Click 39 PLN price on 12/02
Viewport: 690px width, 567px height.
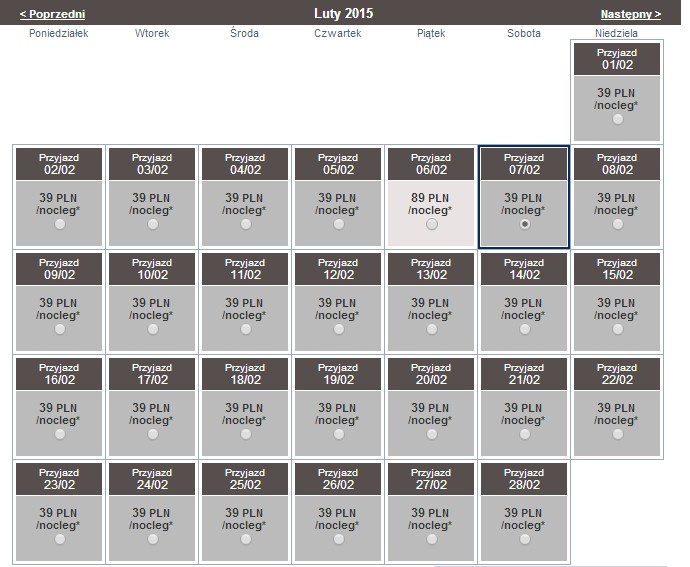tap(337, 303)
